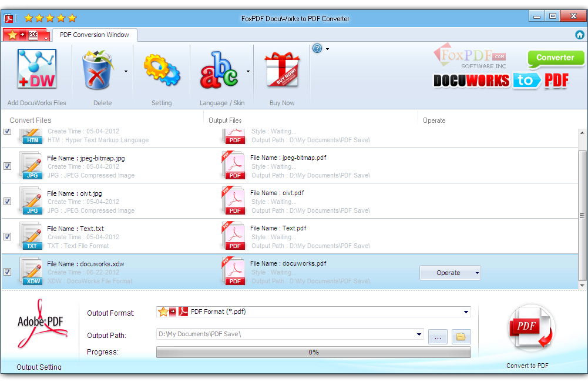Click the Buy Now gift icon
Screen dimensions: 588x385
pos(282,69)
